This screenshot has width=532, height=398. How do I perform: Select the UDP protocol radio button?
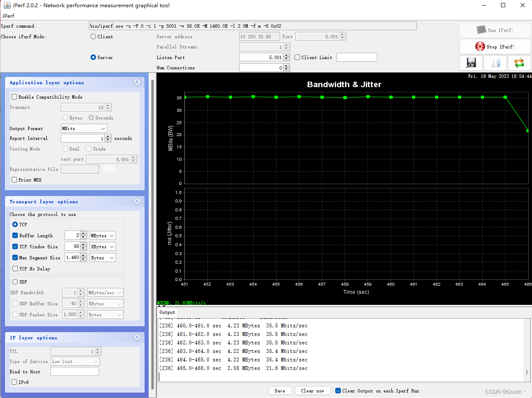tap(15, 282)
